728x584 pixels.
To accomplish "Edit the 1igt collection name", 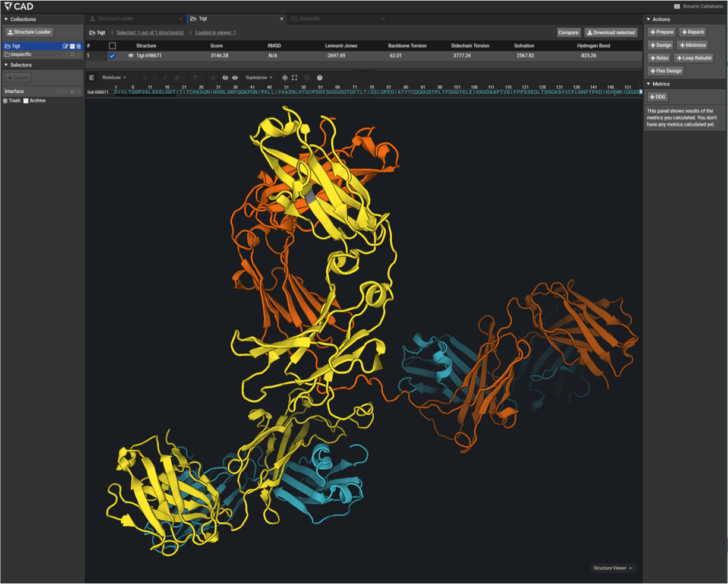I will pos(65,46).
